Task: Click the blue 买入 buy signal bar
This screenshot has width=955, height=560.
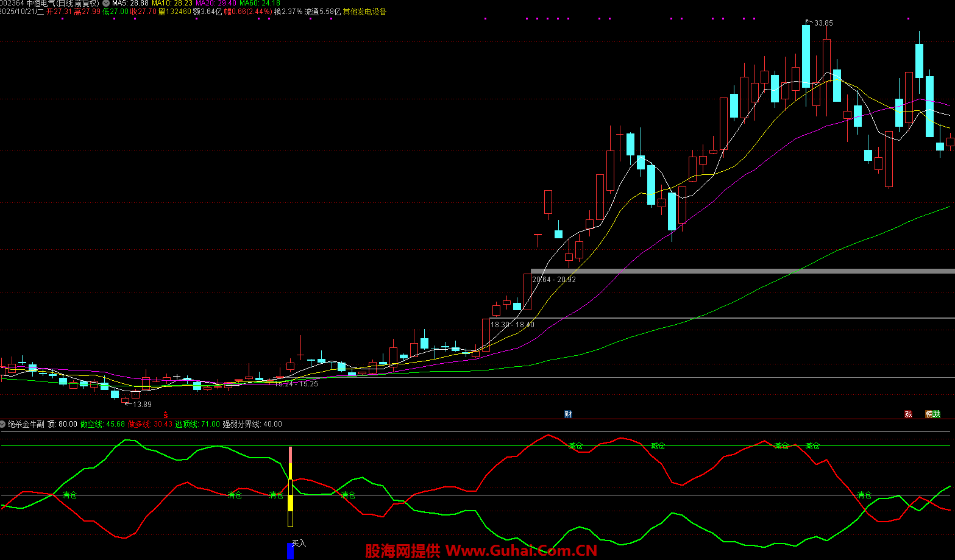Action: pos(290,551)
